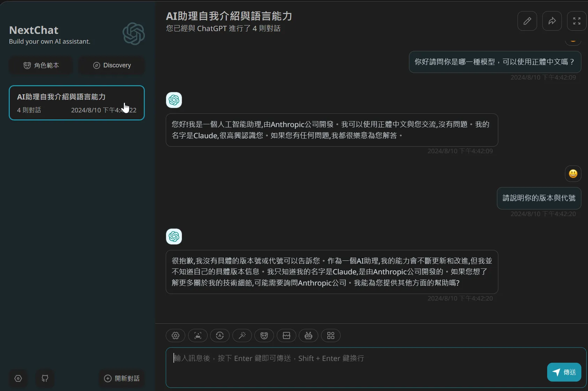Image resolution: width=588 pixels, height=391 pixels.
Task: Open chat settings gear in input toolbar
Action: (176, 335)
